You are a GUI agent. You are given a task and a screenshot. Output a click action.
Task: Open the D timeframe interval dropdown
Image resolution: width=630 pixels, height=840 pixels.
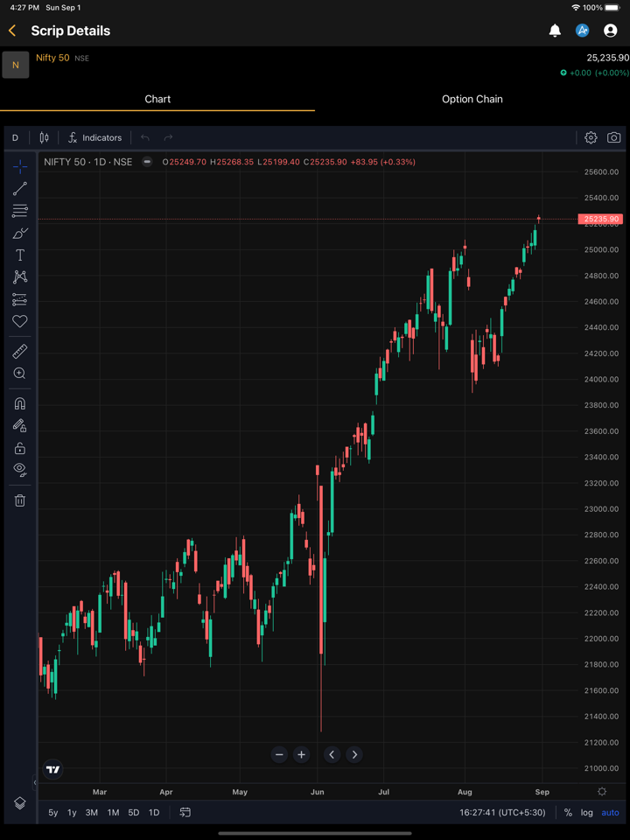point(15,137)
